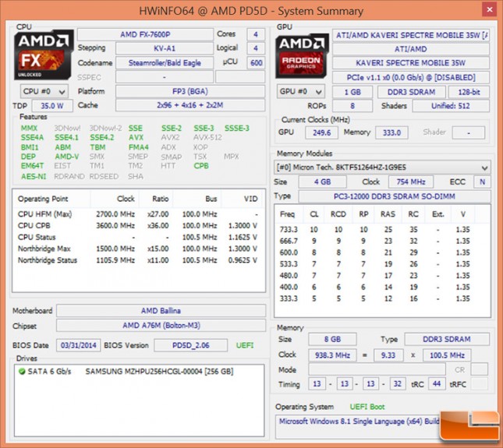The width and height of the screenshot is (503, 448).
Task: Click the AMD FX Unlocked CPU logo
Action: click(44, 55)
